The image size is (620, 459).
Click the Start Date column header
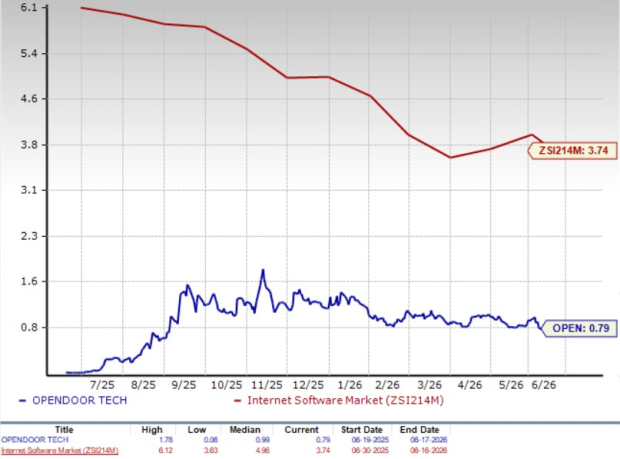coord(361,430)
